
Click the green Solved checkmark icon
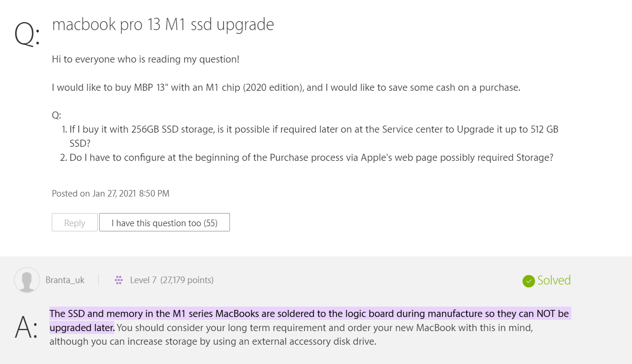point(529,281)
